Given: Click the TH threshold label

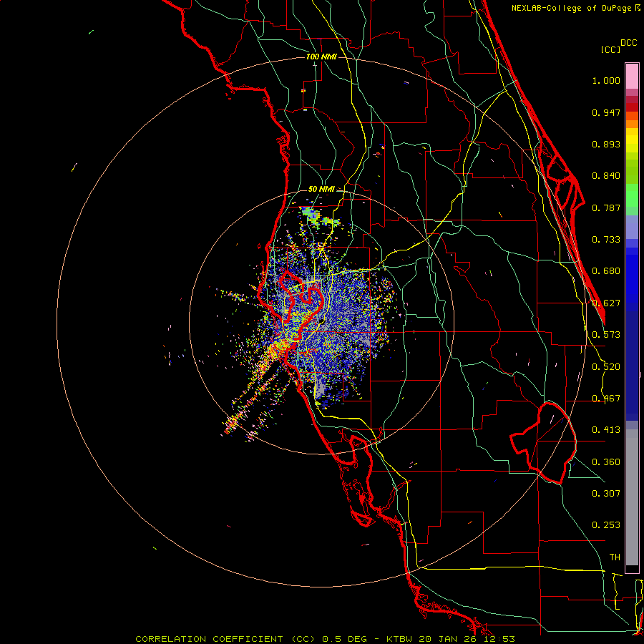Looking at the screenshot, I should (615, 557).
